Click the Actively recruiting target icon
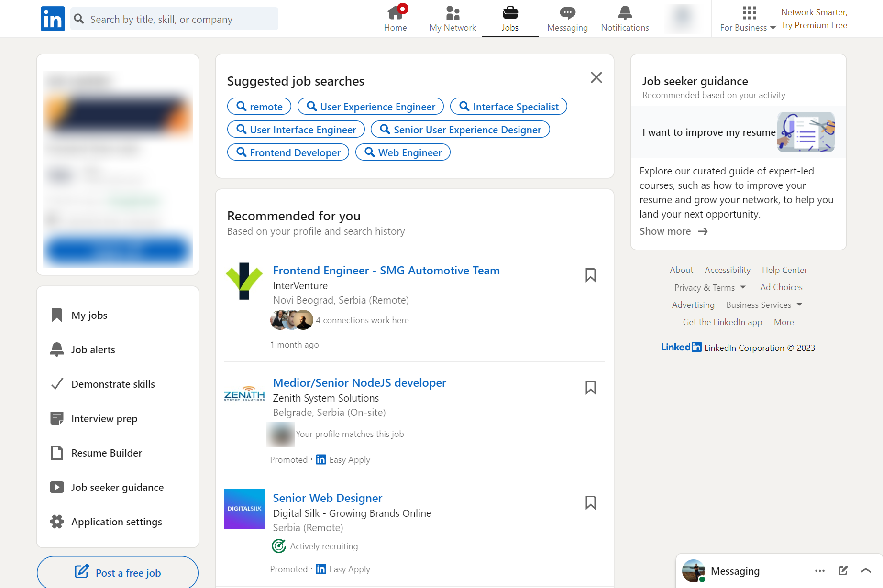Screen dimensions: 883x588 click(x=279, y=546)
